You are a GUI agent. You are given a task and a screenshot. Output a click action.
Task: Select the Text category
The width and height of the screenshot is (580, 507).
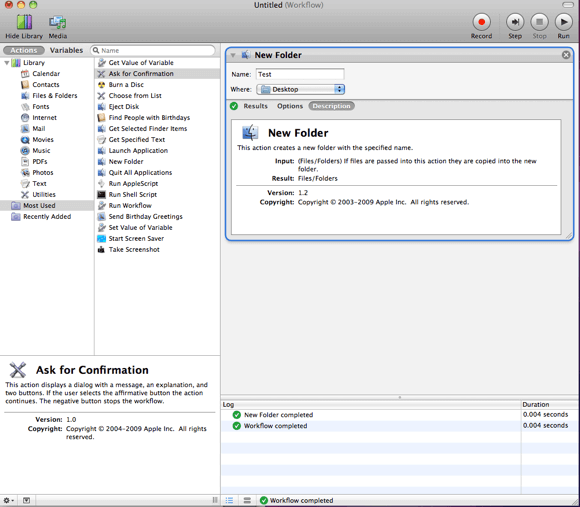(39, 183)
